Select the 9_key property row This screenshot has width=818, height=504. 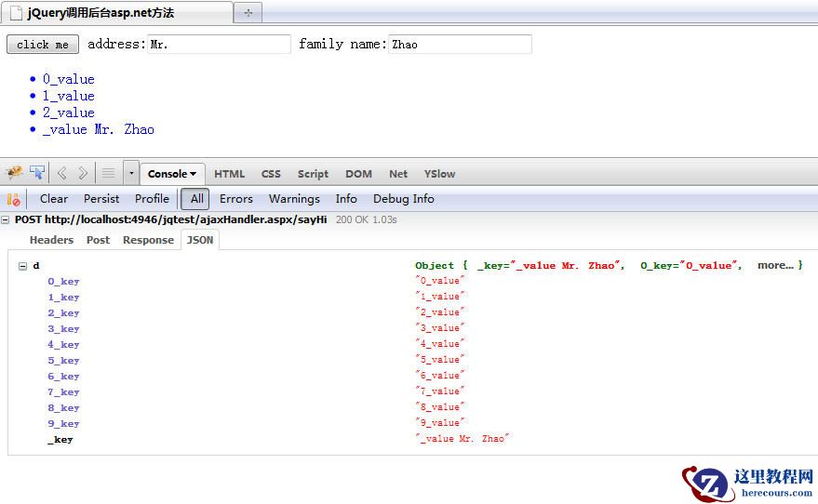click(x=63, y=424)
